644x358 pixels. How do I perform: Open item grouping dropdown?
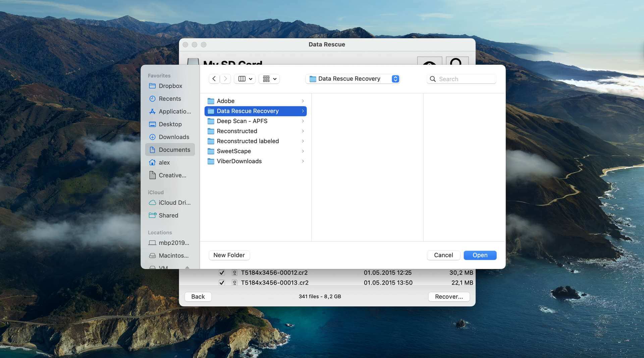269,79
